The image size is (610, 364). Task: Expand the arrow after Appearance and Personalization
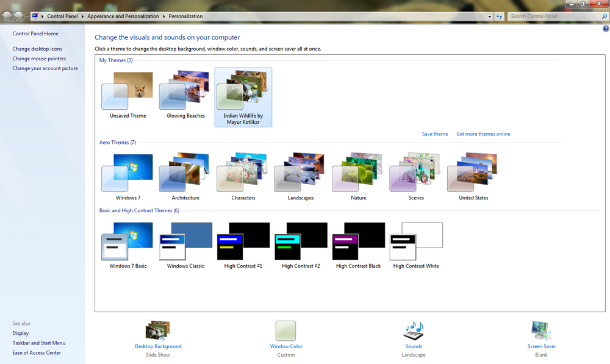[x=163, y=16]
